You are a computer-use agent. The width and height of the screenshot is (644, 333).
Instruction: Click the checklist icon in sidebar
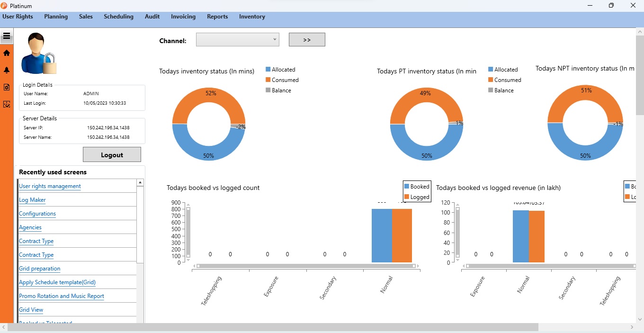(7, 104)
